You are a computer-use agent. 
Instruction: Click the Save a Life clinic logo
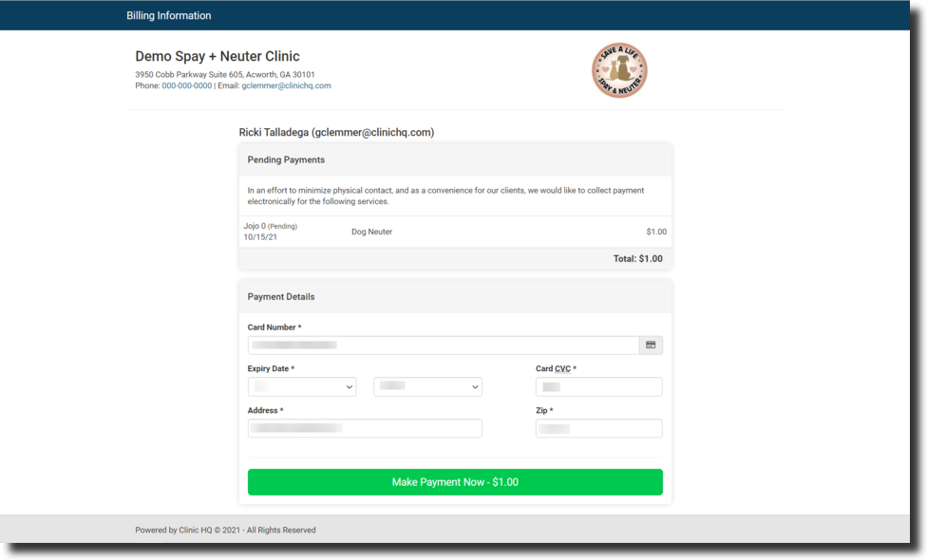coord(619,71)
